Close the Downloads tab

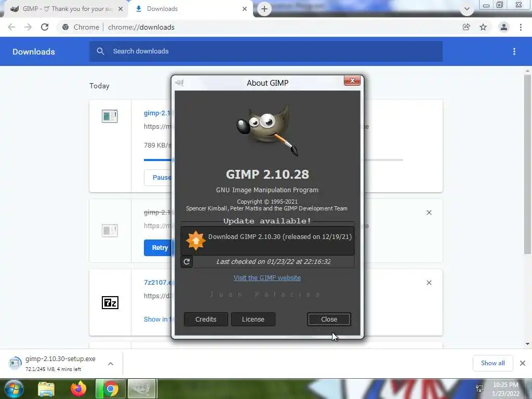pos(245,9)
